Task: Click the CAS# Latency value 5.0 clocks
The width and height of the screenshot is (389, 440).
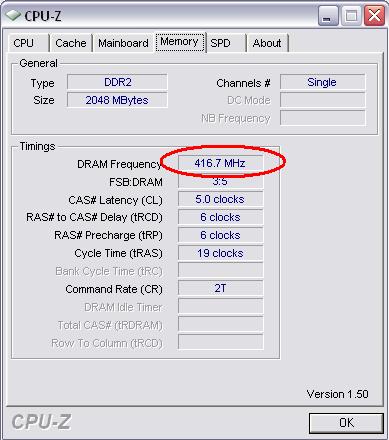Action: (220, 199)
